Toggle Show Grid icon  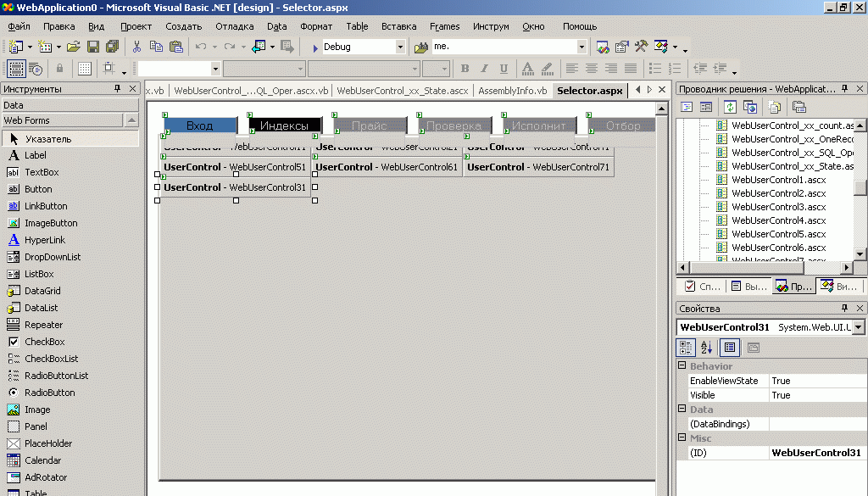point(85,69)
